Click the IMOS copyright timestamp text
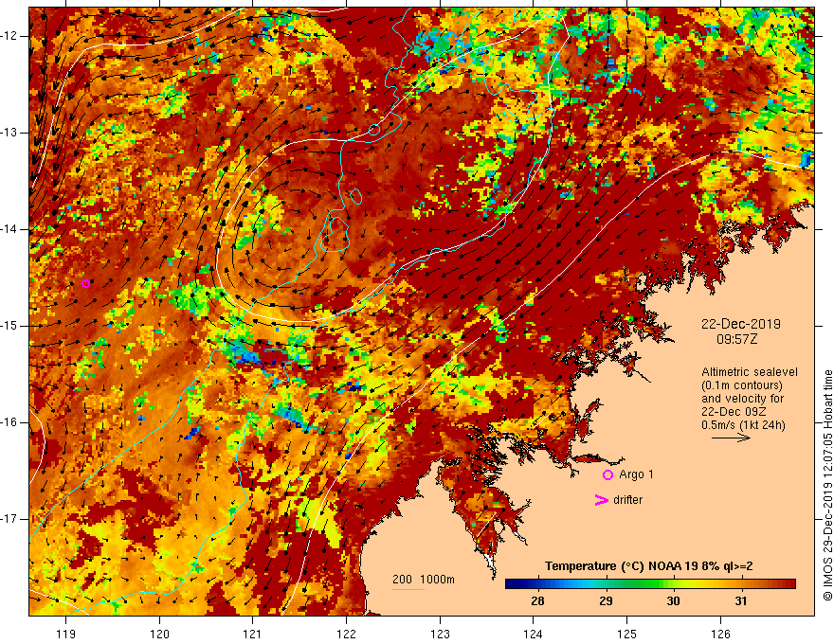 click(x=827, y=485)
